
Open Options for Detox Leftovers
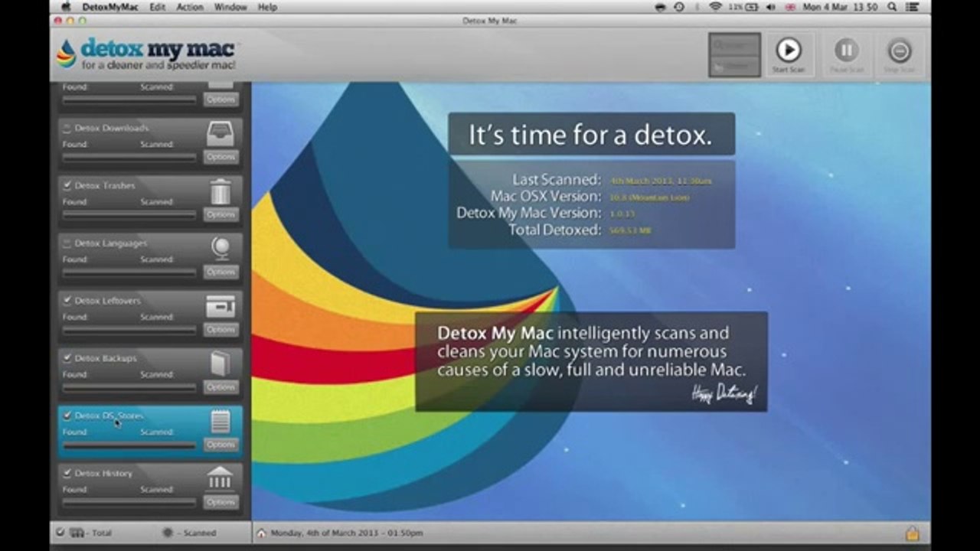click(220, 329)
